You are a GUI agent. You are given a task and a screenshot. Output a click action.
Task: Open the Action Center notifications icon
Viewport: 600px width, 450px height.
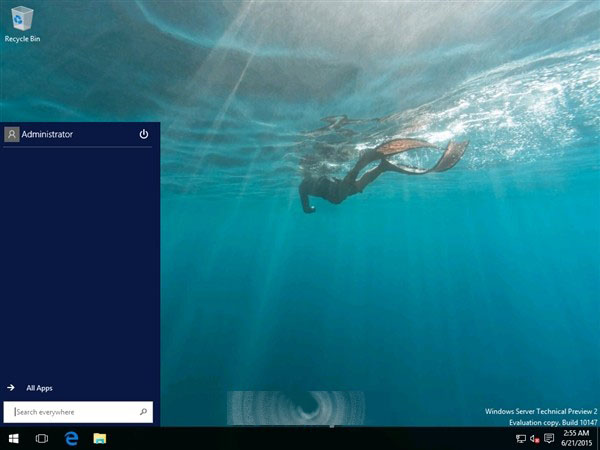point(549,439)
